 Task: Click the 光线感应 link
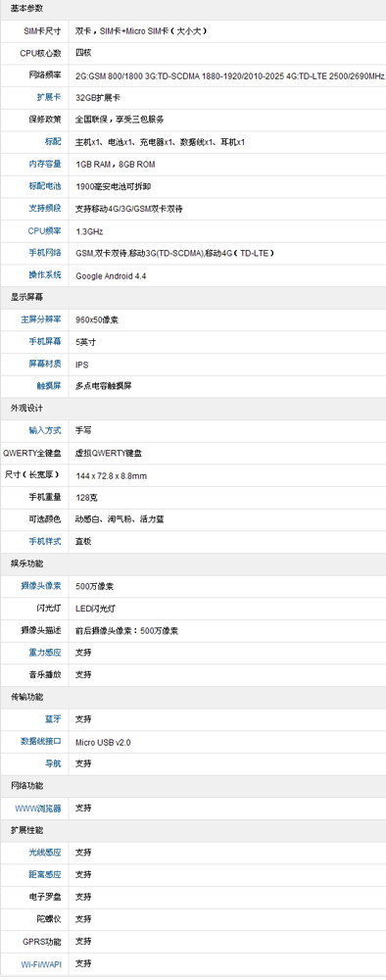click(45, 853)
